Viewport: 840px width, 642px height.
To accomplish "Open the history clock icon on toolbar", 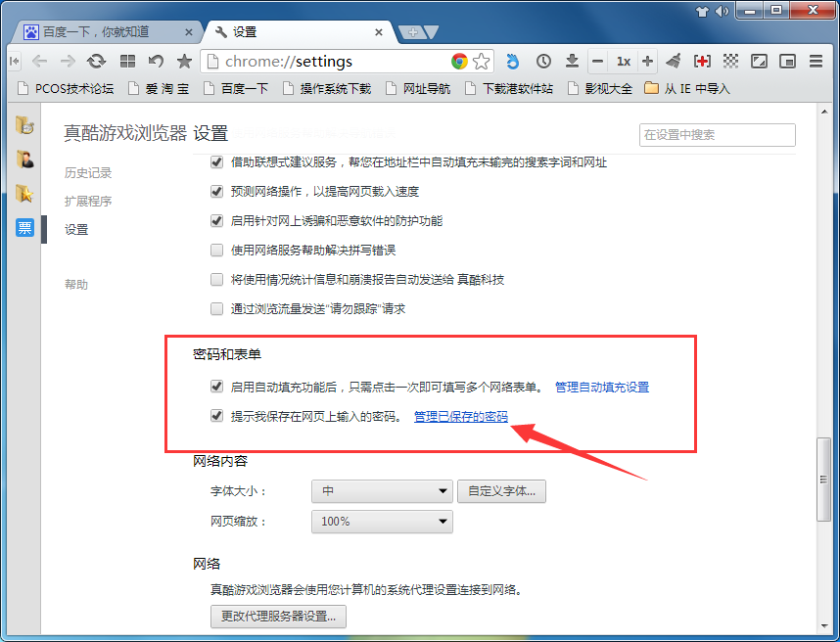I will click(543, 60).
